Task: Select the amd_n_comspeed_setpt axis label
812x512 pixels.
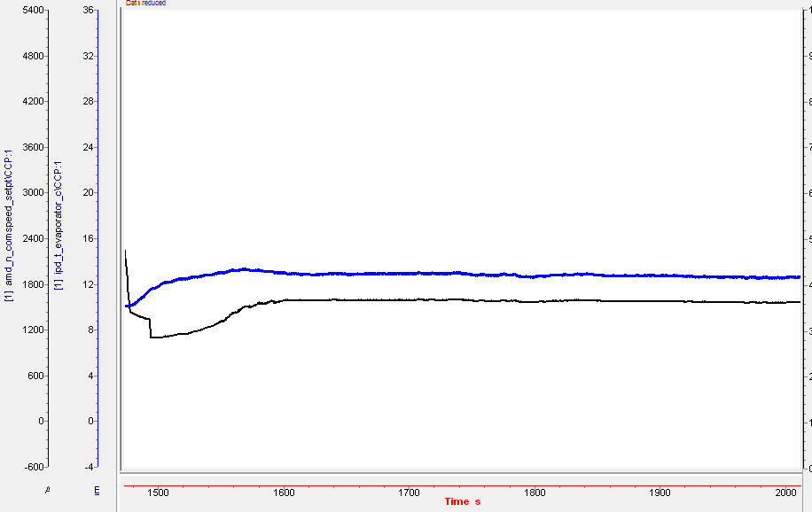Action: 9,225
